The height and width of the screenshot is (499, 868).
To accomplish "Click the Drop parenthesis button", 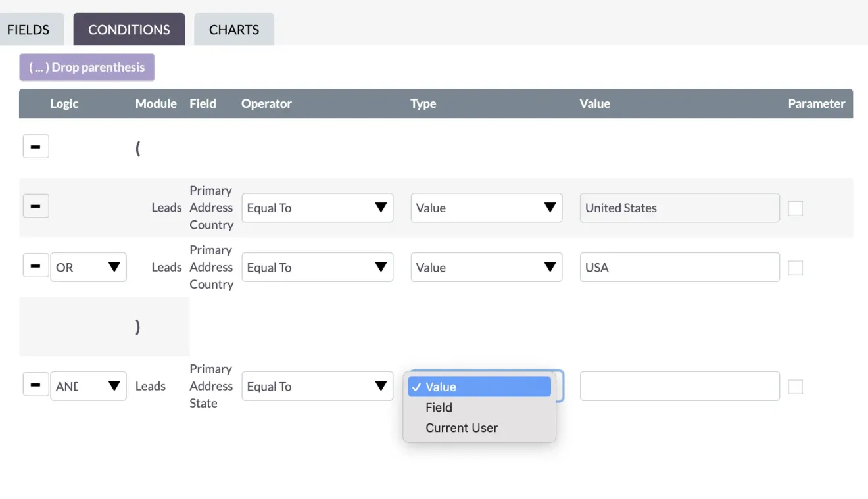I will tap(87, 66).
